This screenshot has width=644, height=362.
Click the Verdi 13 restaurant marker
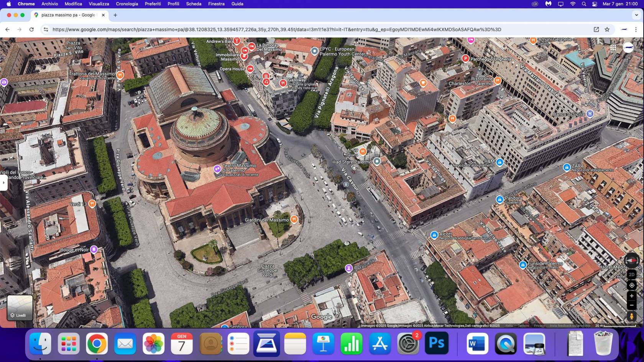coord(92,204)
